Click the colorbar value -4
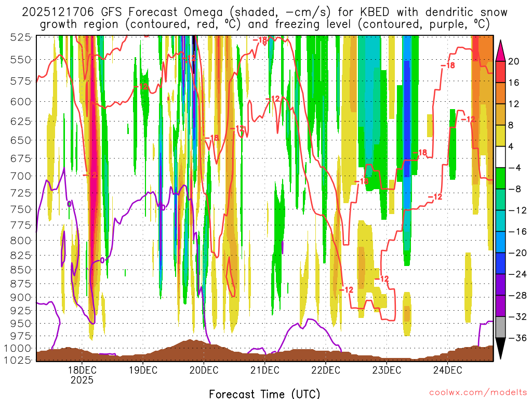Image resolution: width=532 pixels, height=399 pixels. coord(514,168)
